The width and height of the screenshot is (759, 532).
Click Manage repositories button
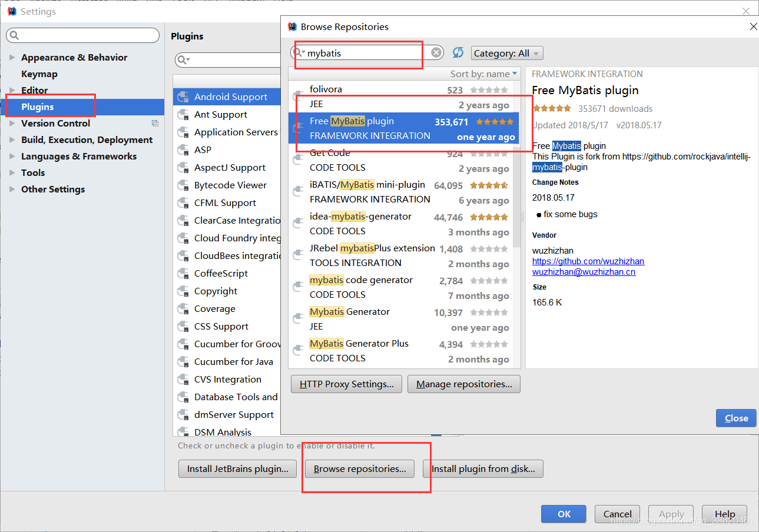tap(464, 384)
